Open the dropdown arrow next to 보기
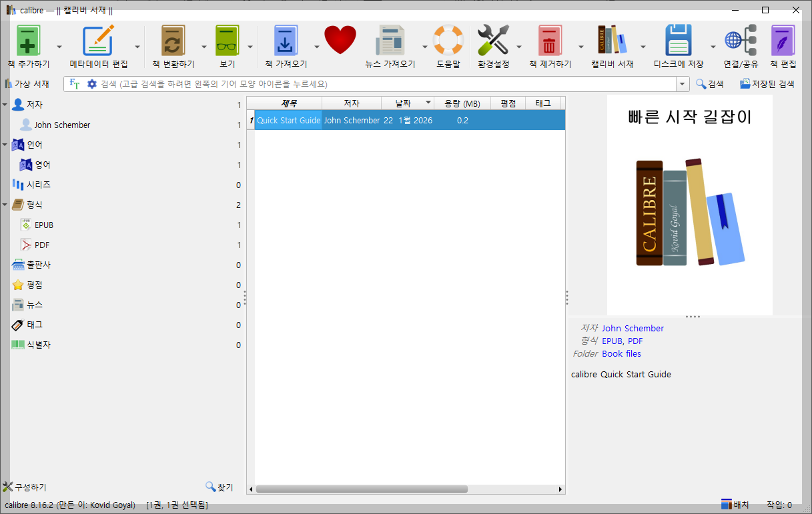Image resolution: width=812 pixels, height=514 pixels. (x=250, y=47)
